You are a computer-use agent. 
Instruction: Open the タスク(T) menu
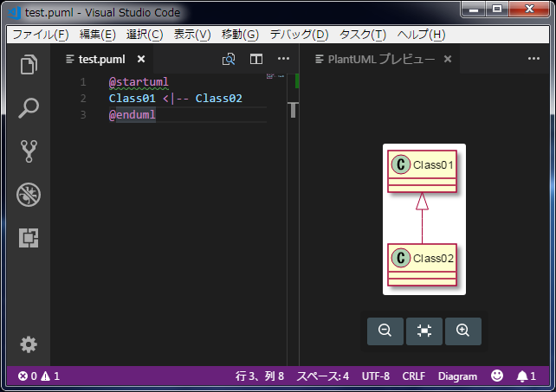pyautogui.click(x=363, y=35)
